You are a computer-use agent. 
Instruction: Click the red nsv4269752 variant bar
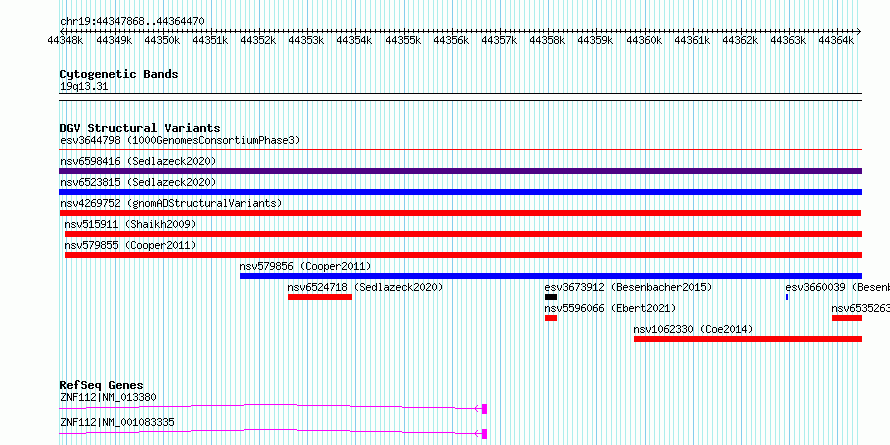(x=460, y=213)
